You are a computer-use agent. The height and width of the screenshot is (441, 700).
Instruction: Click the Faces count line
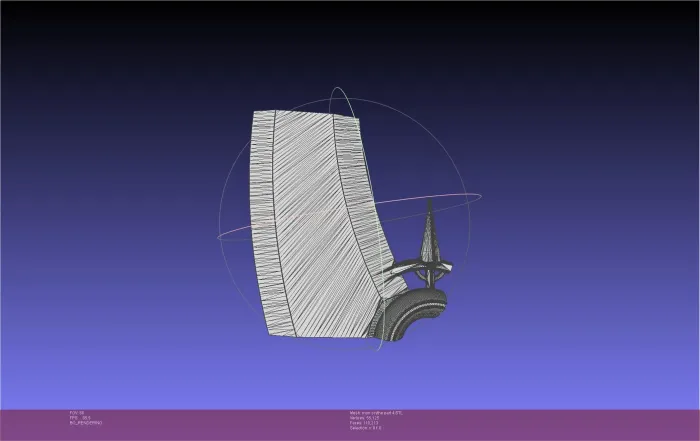click(364, 423)
